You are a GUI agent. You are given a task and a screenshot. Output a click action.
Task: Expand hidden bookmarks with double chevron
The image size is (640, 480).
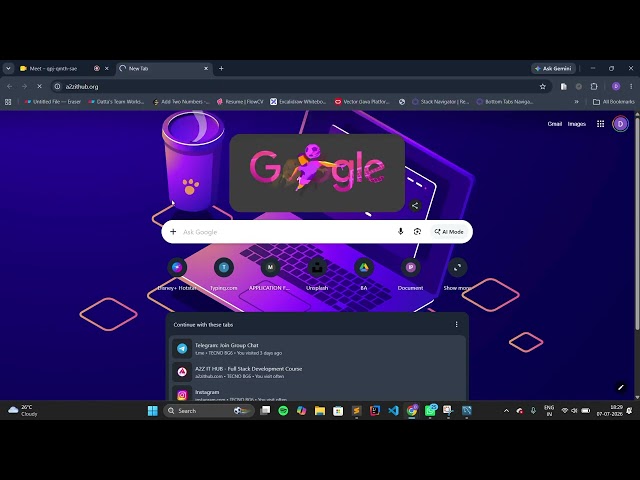click(x=576, y=102)
